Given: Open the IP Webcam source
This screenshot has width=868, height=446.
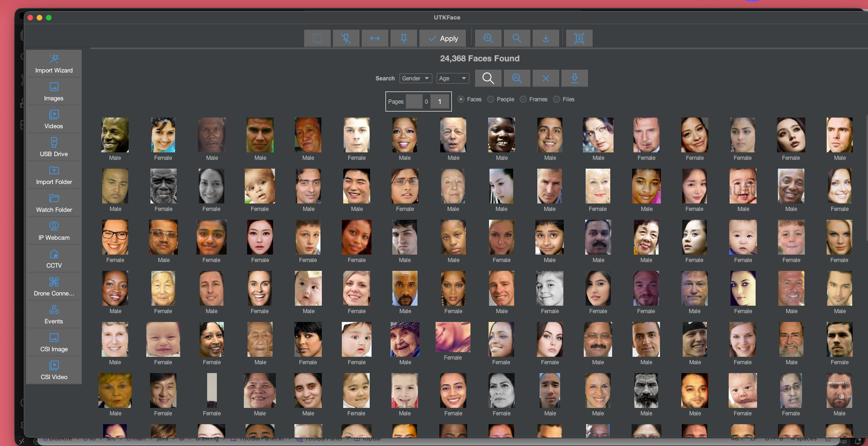Looking at the screenshot, I should [x=54, y=231].
